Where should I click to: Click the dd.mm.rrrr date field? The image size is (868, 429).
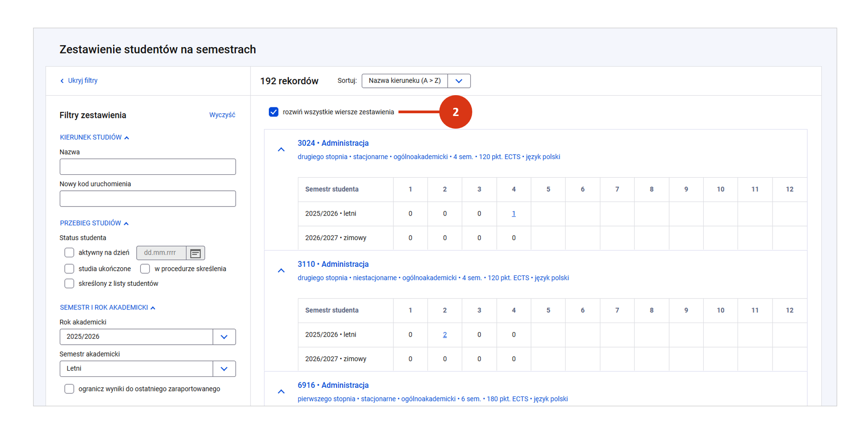(x=161, y=253)
